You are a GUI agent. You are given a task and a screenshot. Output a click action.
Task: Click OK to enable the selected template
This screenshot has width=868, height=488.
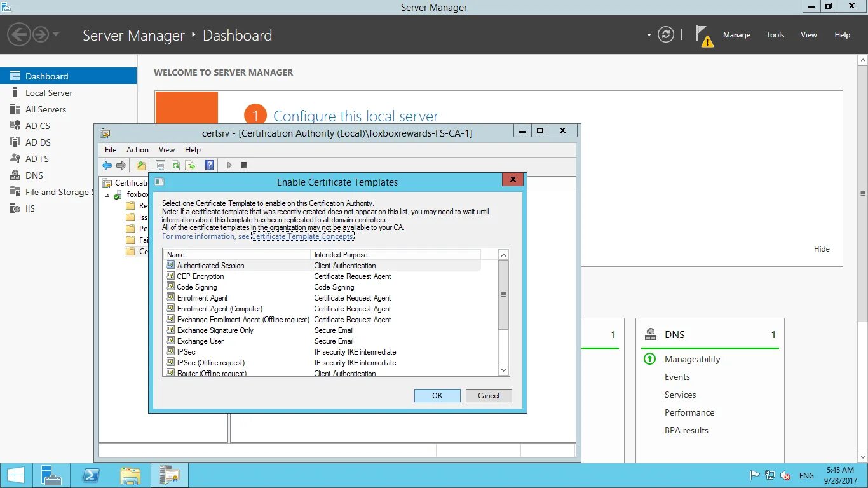coord(437,395)
